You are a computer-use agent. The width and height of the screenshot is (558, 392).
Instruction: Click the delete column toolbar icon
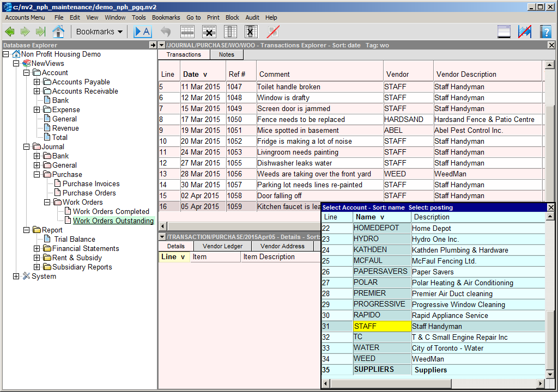pyautogui.click(x=251, y=32)
